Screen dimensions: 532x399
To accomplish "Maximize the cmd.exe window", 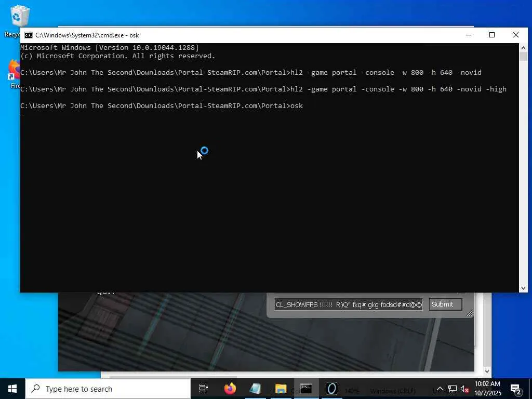I will pos(492,35).
